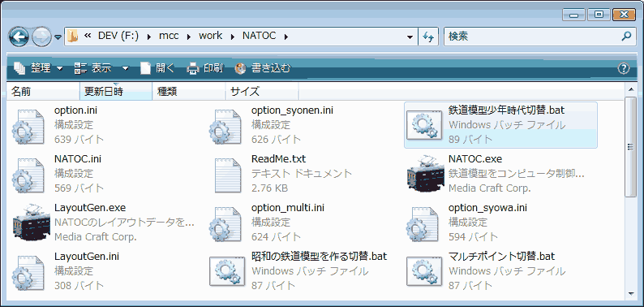This screenshot has height=307, width=644.
Task: Select the ReadMe.txt file name
Action: [x=278, y=159]
